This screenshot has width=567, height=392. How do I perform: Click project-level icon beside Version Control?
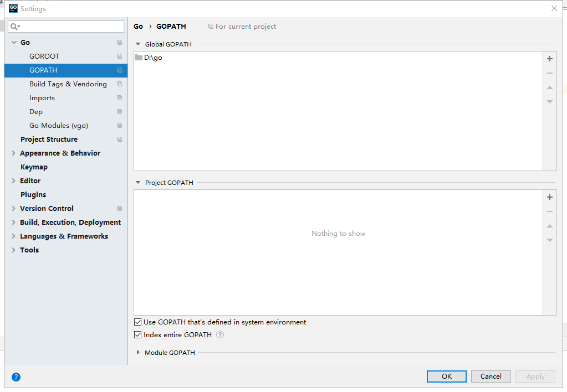tap(119, 209)
